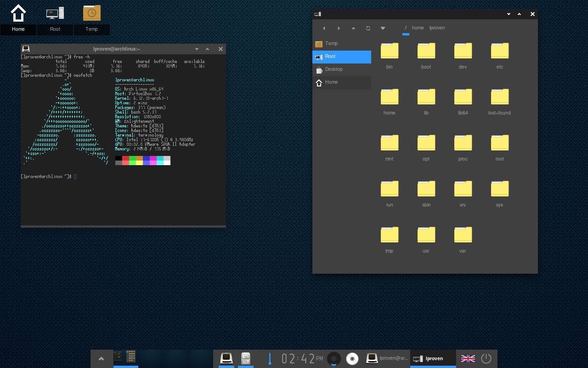Viewport: 588px width, 368px height.
Task: Open Home in file manager sidebar
Action: coord(342,82)
